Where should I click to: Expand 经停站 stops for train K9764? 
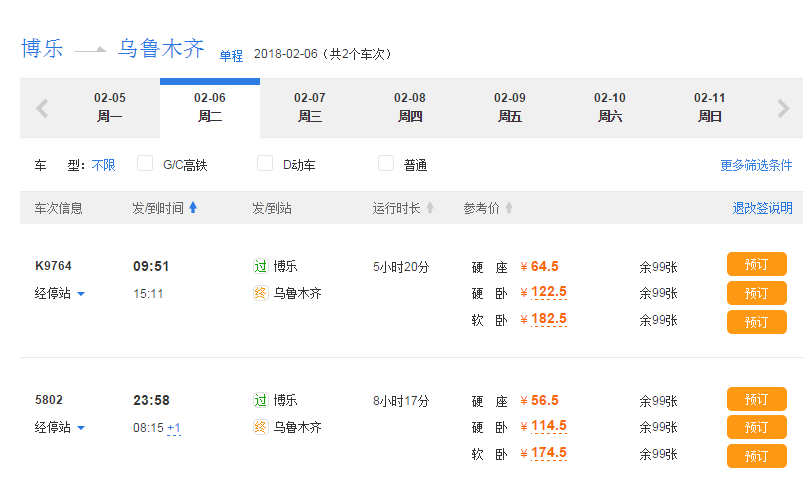click(x=60, y=294)
